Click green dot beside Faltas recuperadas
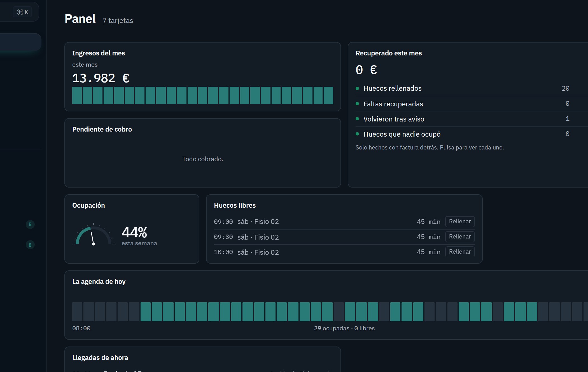This screenshot has width=588, height=372. [x=357, y=104]
